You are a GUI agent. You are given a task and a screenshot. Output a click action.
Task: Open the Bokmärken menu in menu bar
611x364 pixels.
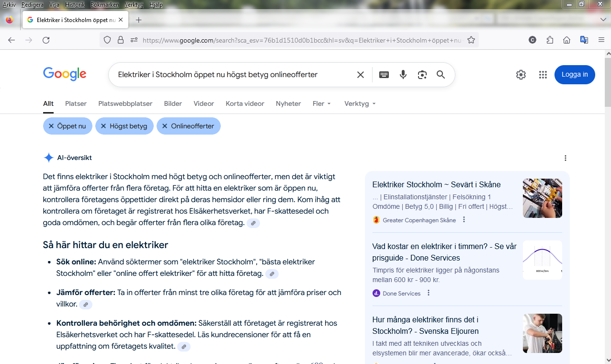(104, 5)
